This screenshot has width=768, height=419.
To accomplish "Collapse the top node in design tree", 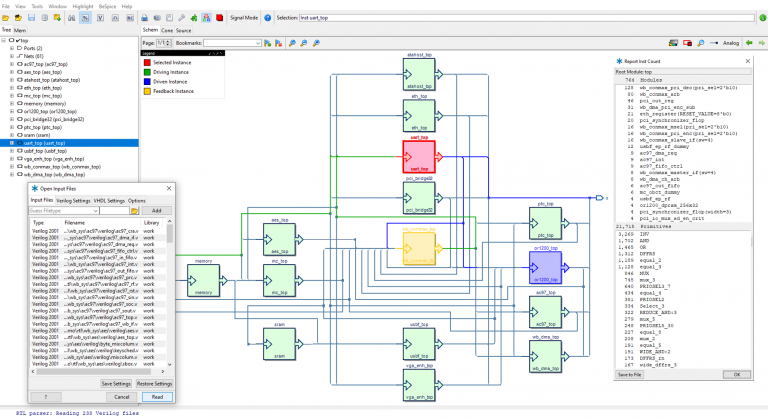I will click(4, 40).
